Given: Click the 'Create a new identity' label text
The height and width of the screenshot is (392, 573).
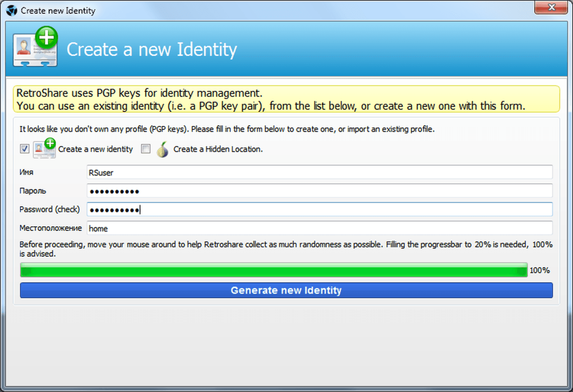Looking at the screenshot, I should [x=95, y=149].
